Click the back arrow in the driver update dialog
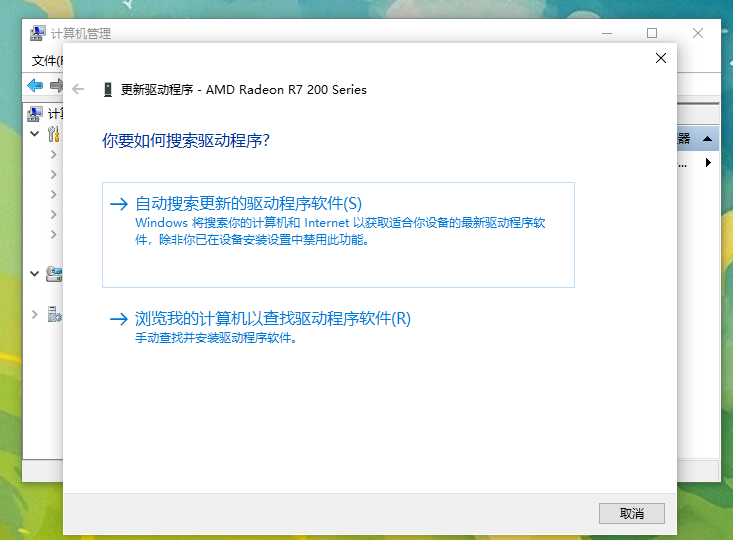733x540 pixels. (79, 89)
